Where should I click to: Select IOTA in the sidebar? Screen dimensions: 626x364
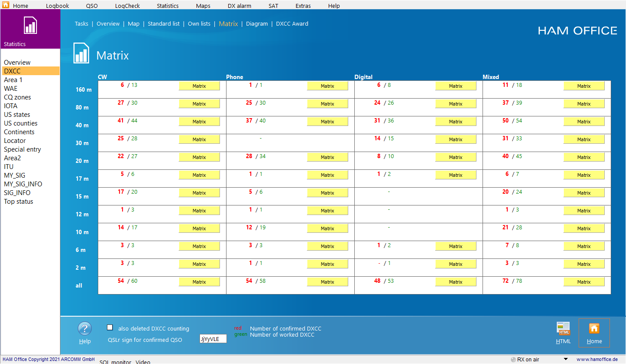coord(11,106)
